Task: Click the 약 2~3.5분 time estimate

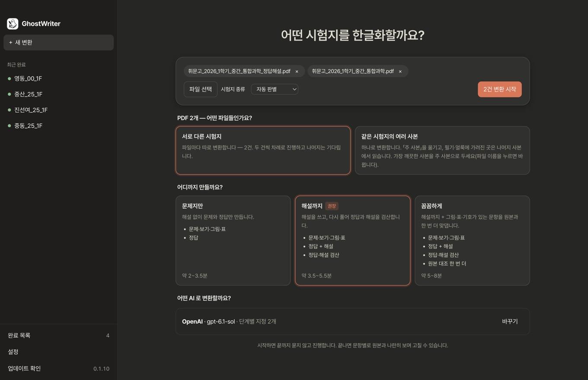Action: [195, 275]
